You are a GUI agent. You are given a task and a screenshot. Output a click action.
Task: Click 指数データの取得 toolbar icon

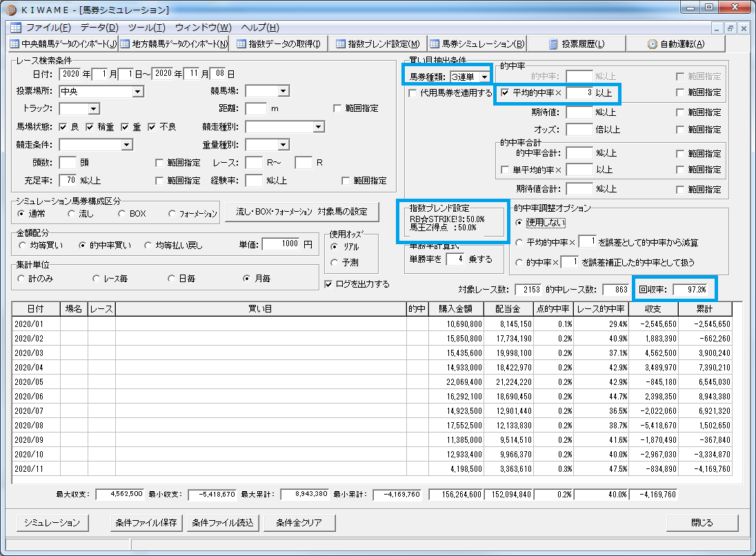[241, 44]
